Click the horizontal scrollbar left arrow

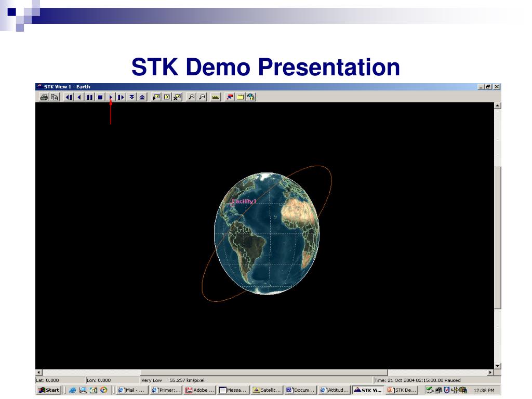(38, 373)
